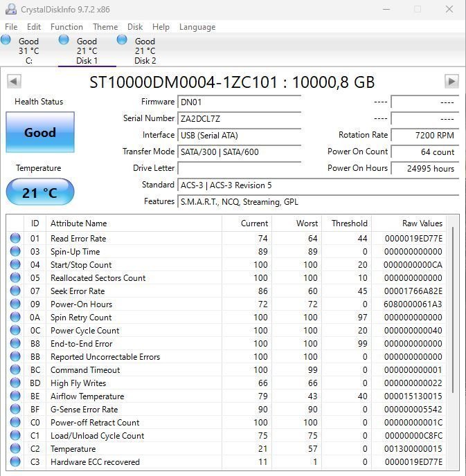Viewport: 466px width, 476px height.
Task: Click the Good health status button
Action: (39, 133)
